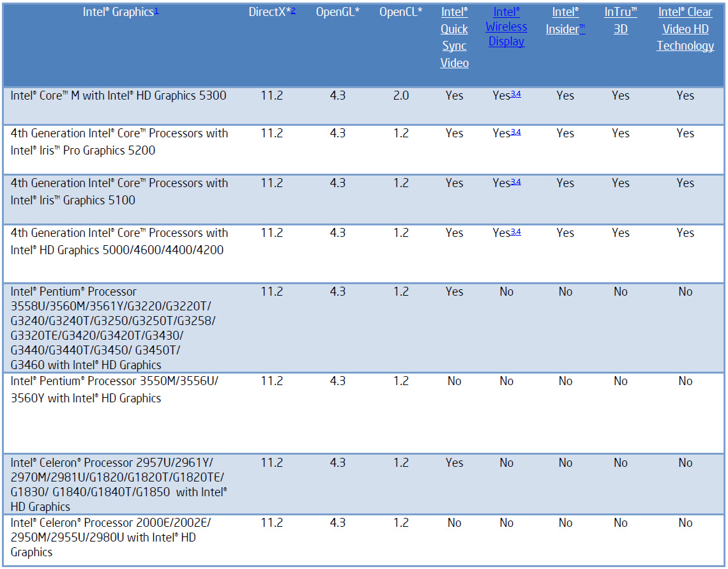Select OpenCL value 2.0 for HD Graphics 5300
The height and width of the screenshot is (569, 728).
click(x=401, y=96)
